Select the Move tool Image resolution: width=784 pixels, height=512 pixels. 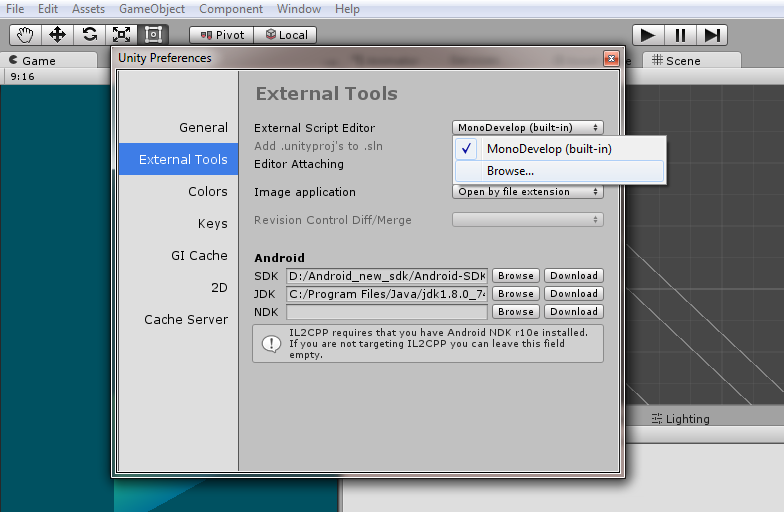pyautogui.click(x=58, y=35)
